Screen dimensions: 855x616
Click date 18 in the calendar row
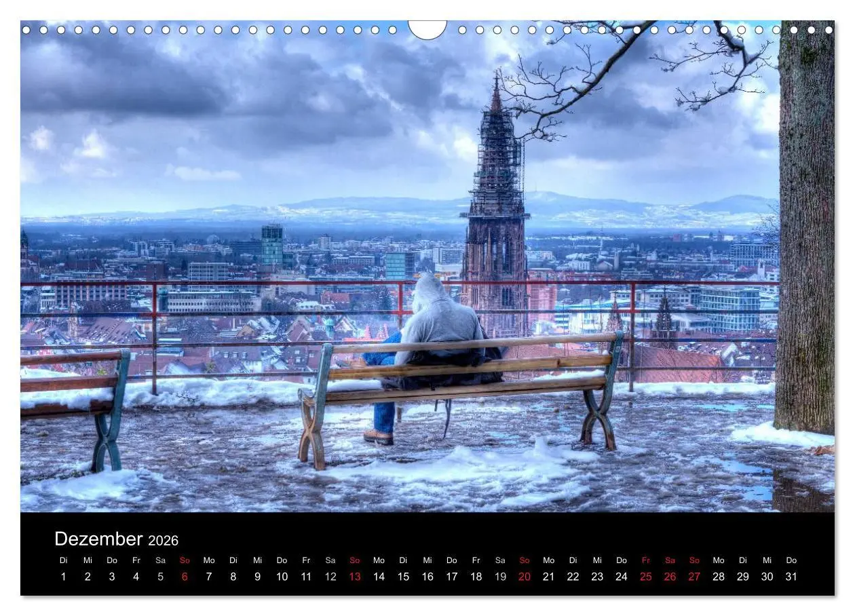476,577
